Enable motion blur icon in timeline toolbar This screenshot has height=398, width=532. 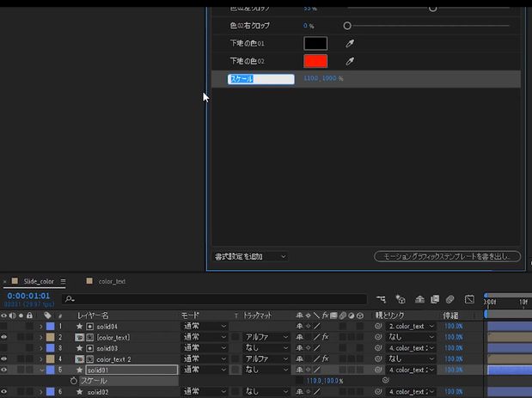(449, 299)
